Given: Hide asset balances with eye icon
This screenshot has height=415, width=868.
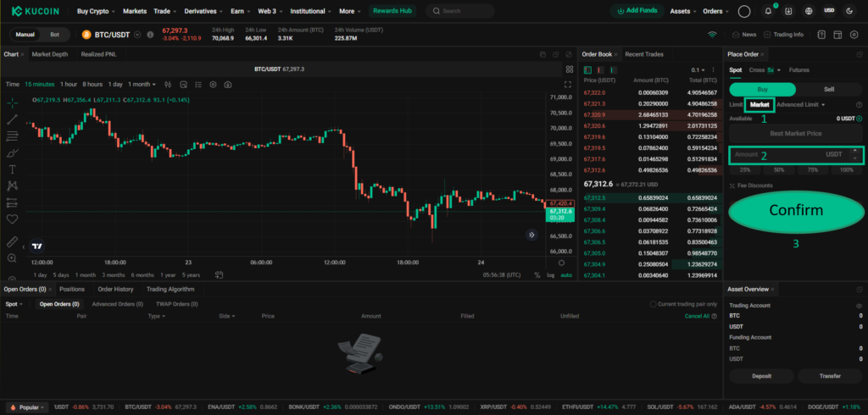Looking at the screenshot, I should point(860,306).
